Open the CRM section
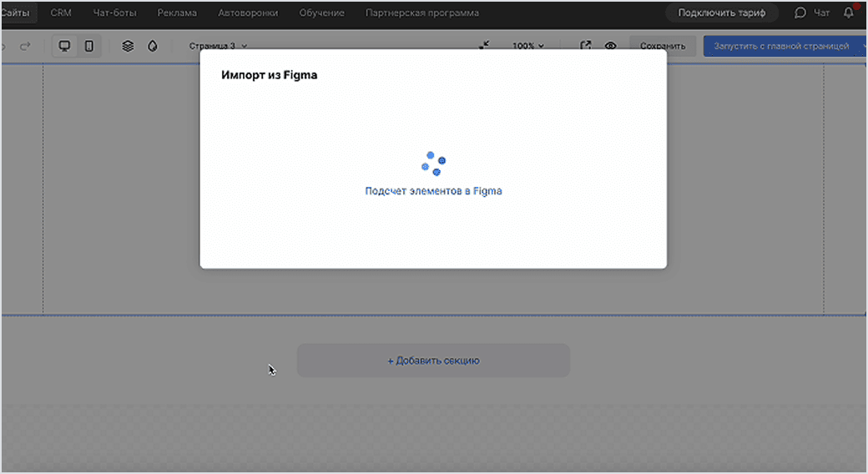The height and width of the screenshot is (474, 868). click(x=61, y=13)
